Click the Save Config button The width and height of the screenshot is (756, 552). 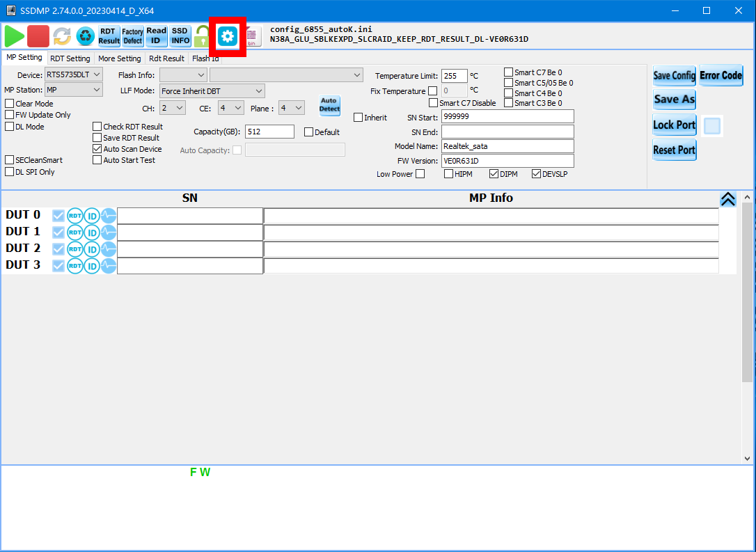tap(674, 75)
